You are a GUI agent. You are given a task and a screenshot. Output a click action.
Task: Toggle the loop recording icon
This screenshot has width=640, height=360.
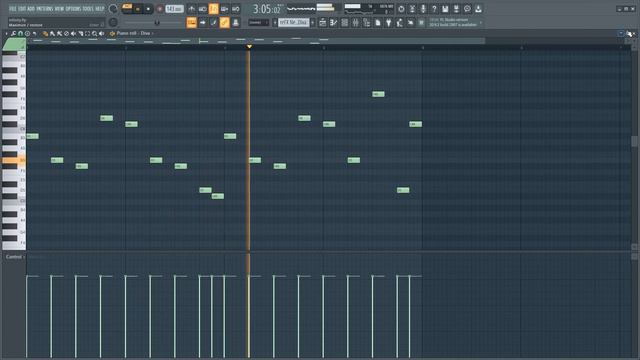(x=236, y=9)
